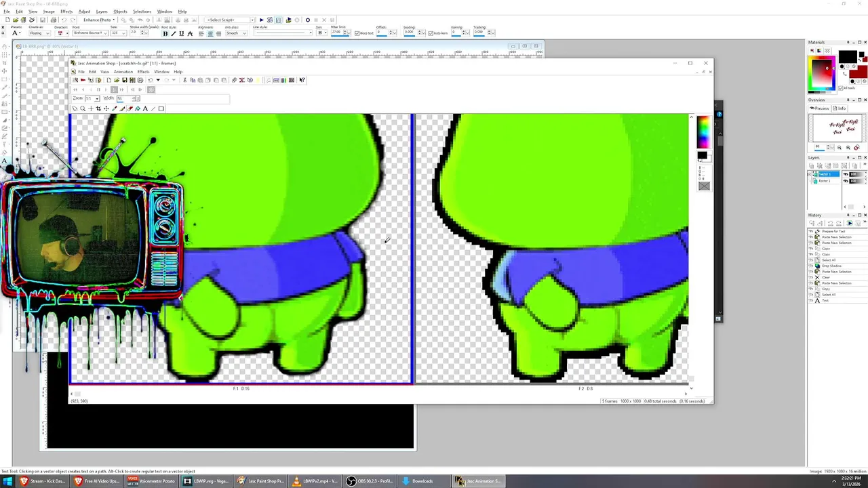The width and height of the screenshot is (868, 488).
Task: Toggle visibility of Vector 1 layer
Action: [846, 174]
